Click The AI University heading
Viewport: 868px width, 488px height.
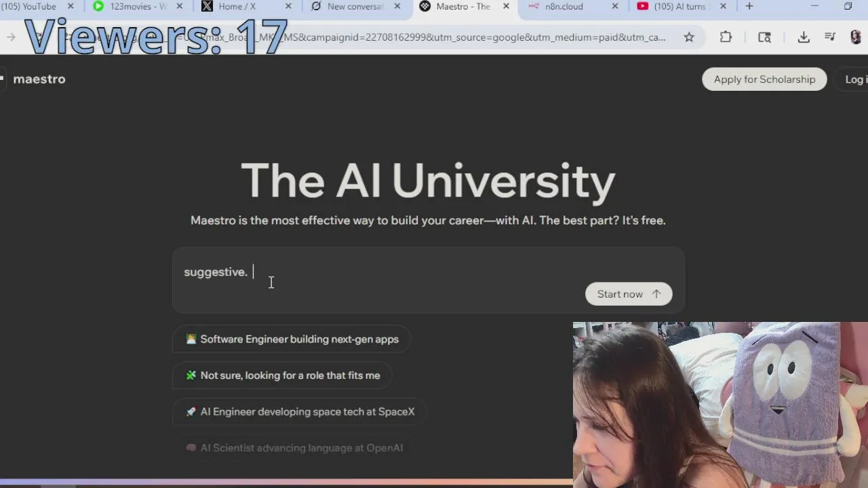[x=428, y=181]
